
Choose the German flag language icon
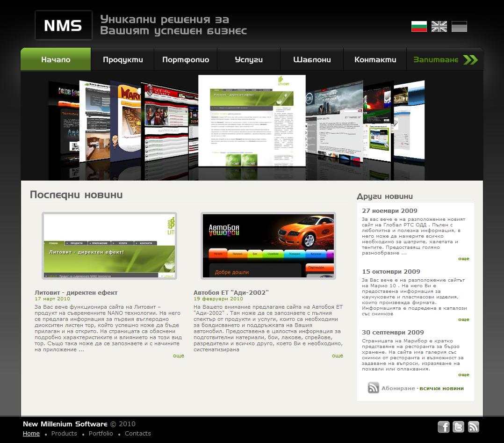click(x=459, y=27)
